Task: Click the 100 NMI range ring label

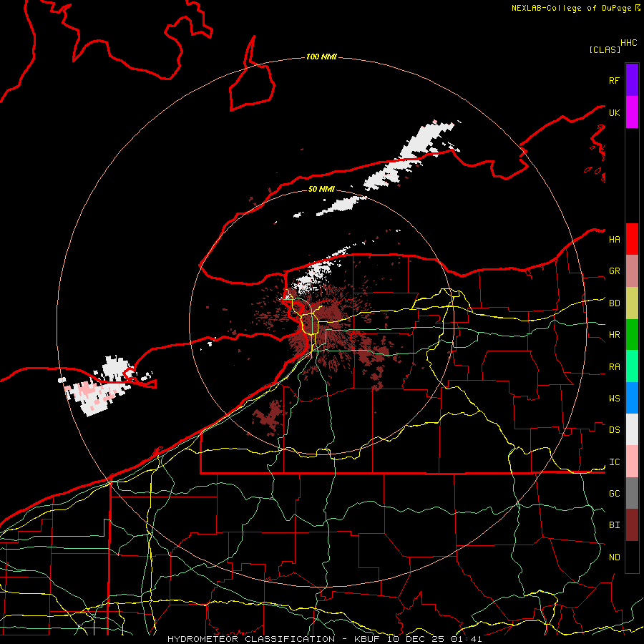Action: pos(321,57)
